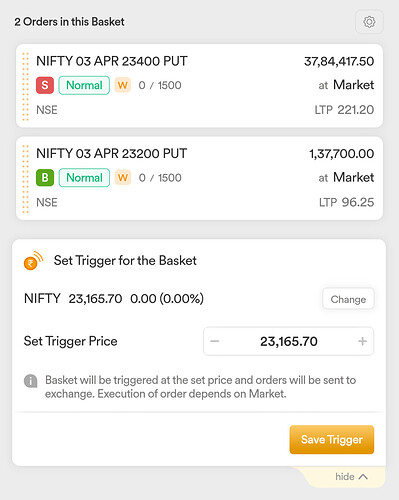Click Change to switch trigger instrument
The height and width of the screenshot is (500, 399).
click(x=348, y=299)
